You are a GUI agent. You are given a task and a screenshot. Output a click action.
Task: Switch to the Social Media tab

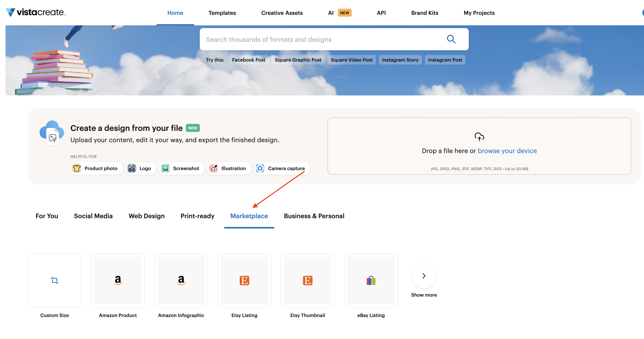pos(93,216)
